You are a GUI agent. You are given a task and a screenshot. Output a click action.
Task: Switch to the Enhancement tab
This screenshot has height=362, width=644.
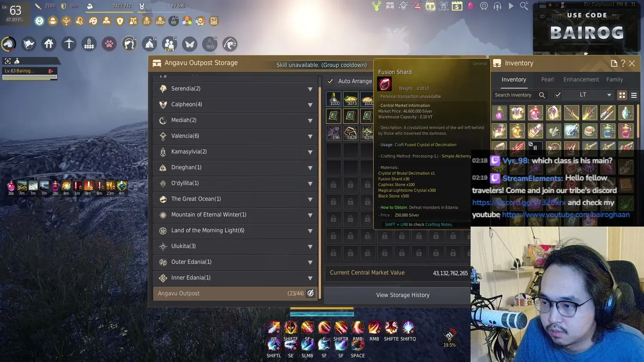581,79
